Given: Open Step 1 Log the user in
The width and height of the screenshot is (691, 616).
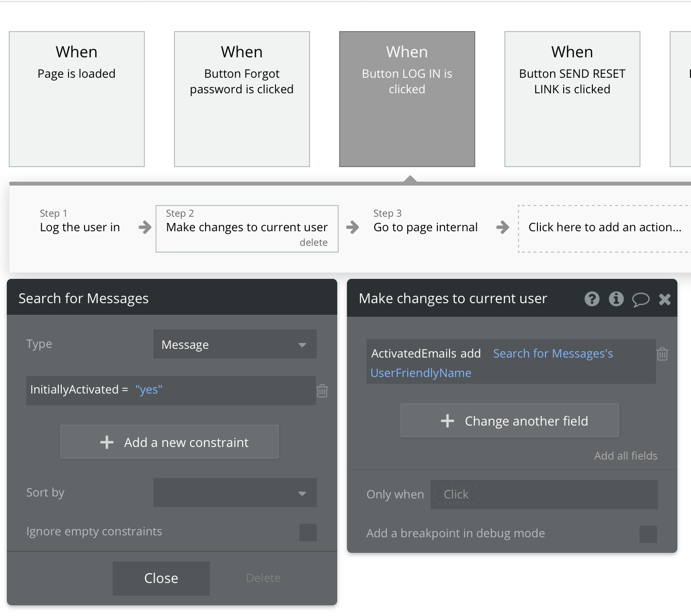Looking at the screenshot, I should pos(80,221).
